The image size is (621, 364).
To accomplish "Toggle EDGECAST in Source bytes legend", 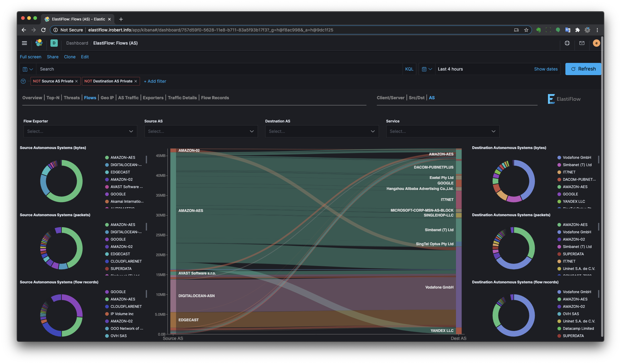I will point(120,172).
